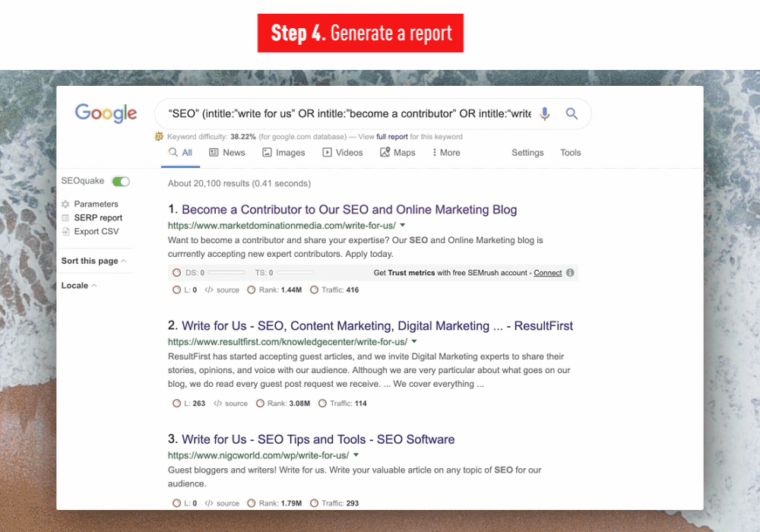
Task: Click the source code icon in result 1
Action: tap(209, 290)
